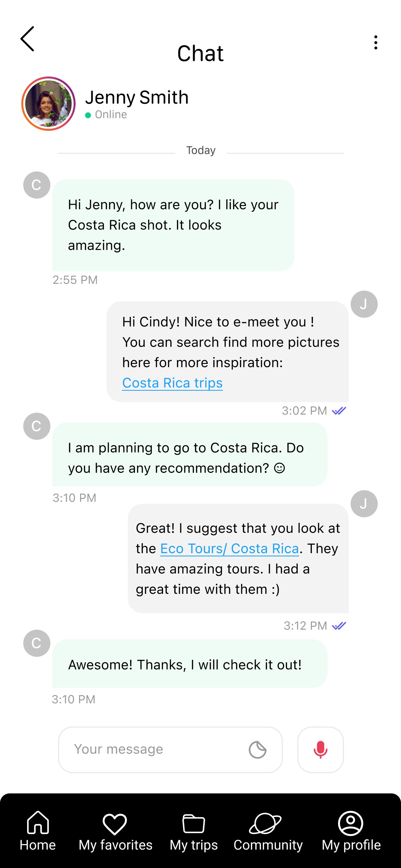Tap the My profile person icon
Viewport: 401px width, 868px height.
[350, 823]
